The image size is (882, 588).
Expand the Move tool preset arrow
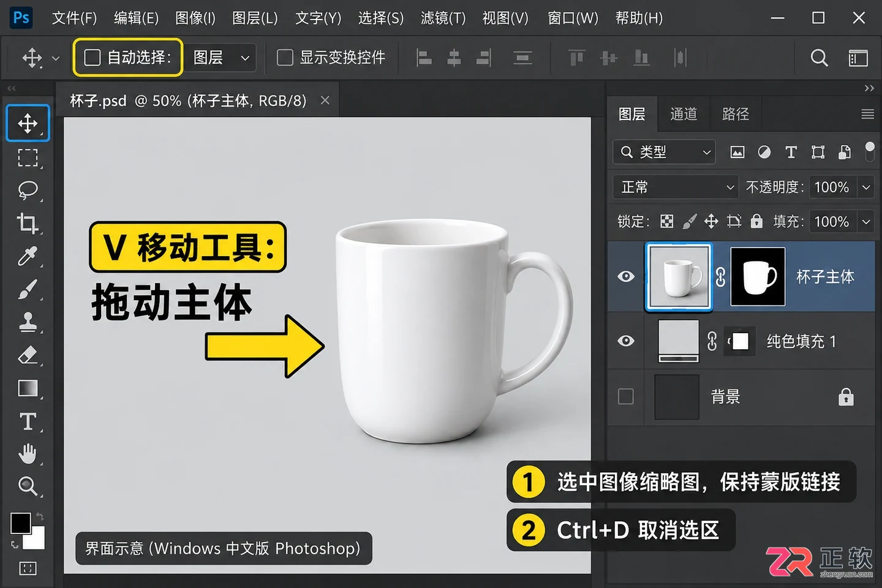(x=56, y=58)
